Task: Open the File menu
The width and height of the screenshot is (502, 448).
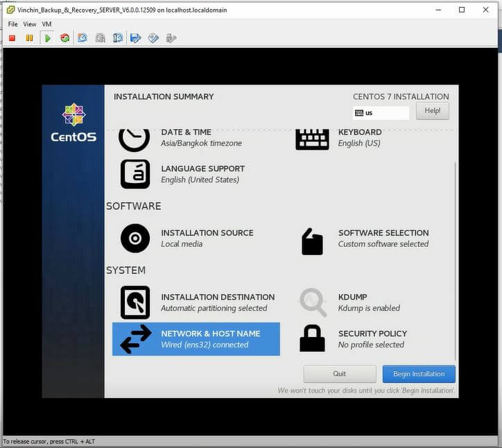Action: click(x=12, y=24)
